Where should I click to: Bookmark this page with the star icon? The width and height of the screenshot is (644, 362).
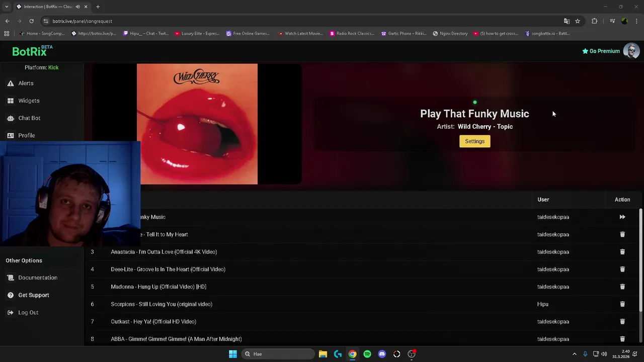click(578, 21)
